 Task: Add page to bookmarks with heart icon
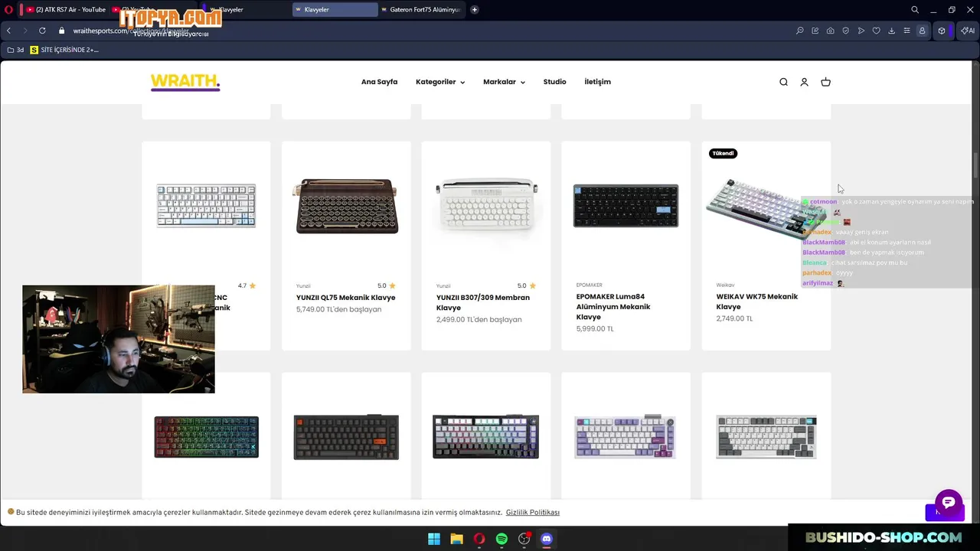point(877,31)
